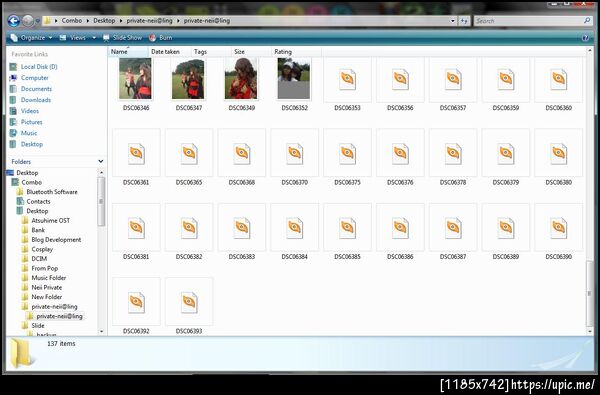Start the Slide Show

[122, 38]
